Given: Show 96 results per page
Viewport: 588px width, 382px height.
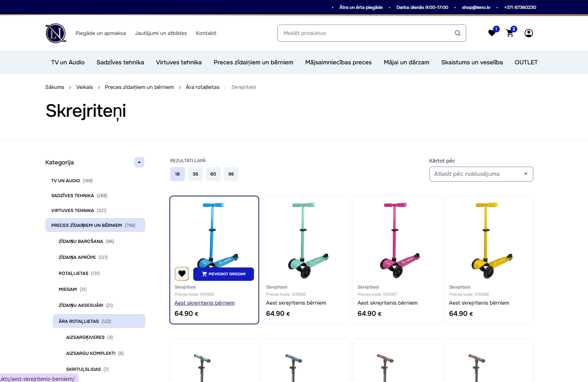Looking at the screenshot, I should [231, 174].
